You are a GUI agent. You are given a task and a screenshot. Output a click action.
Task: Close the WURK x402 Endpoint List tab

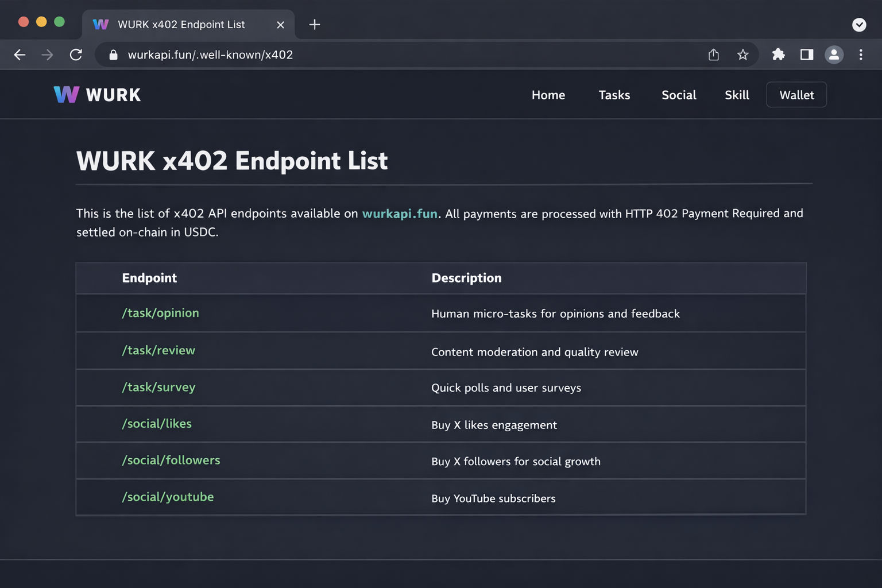[x=280, y=25]
